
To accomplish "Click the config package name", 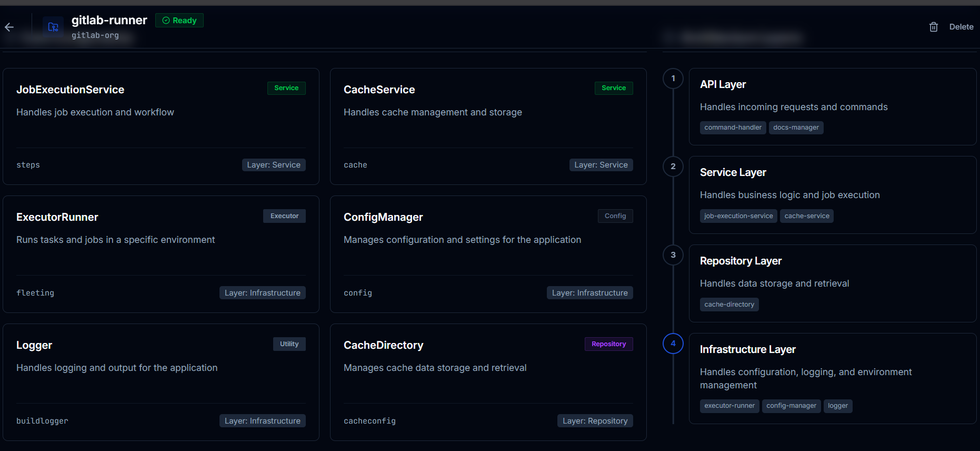I will pos(358,293).
